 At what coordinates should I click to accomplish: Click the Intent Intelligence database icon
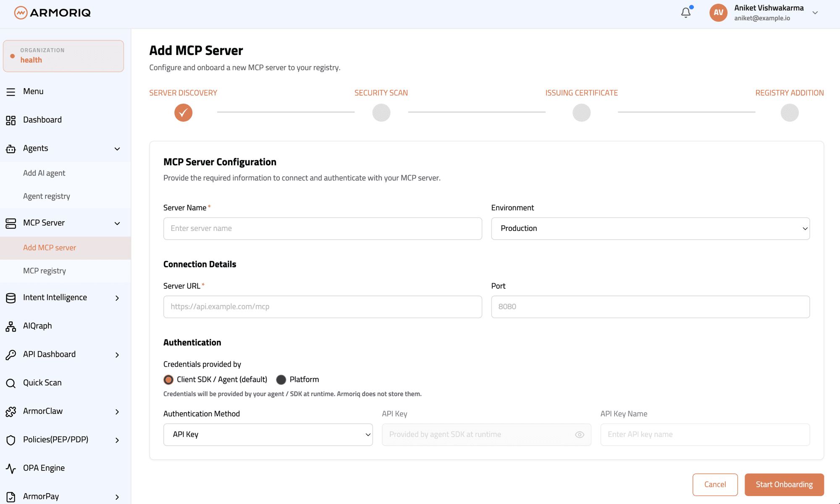(x=11, y=298)
